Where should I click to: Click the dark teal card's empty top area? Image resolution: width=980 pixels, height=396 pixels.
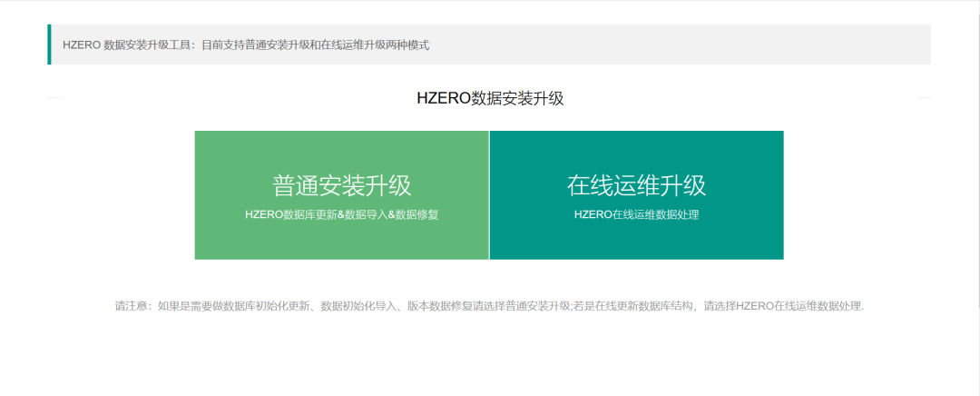coord(636,147)
